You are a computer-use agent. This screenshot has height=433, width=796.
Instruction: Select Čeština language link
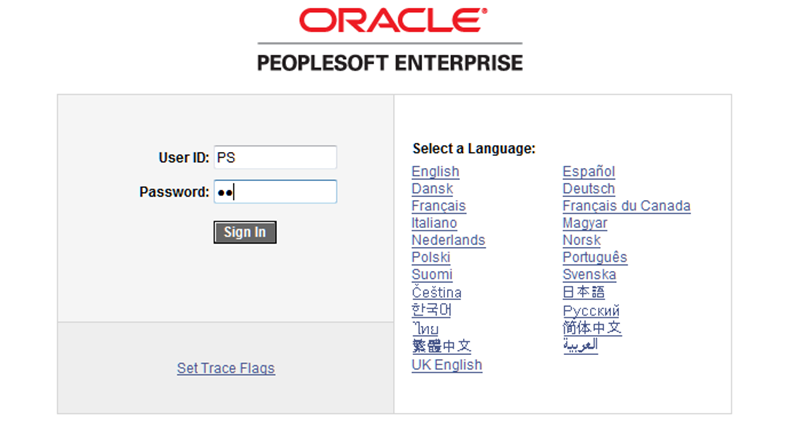point(437,292)
